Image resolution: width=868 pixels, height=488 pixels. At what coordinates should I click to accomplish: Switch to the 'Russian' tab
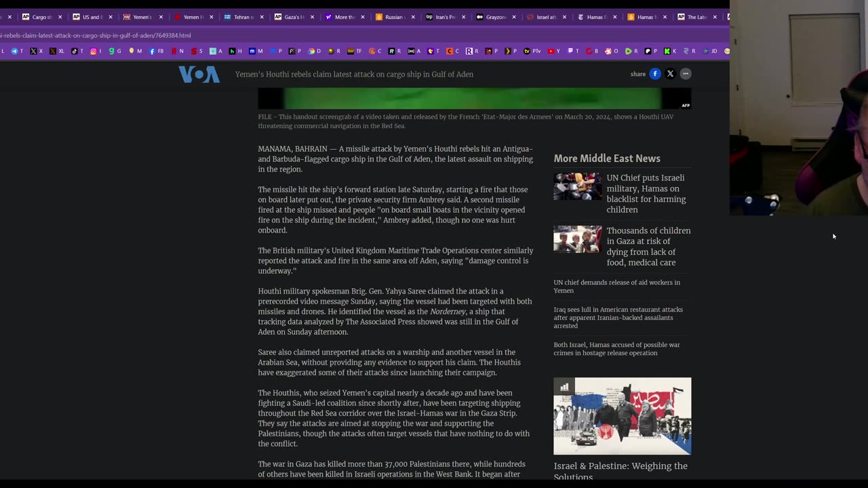(394, 17)
